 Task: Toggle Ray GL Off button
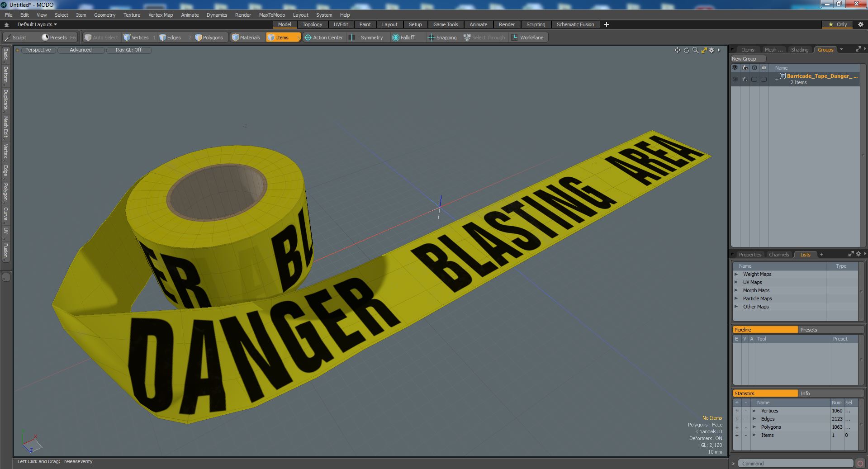128,50
